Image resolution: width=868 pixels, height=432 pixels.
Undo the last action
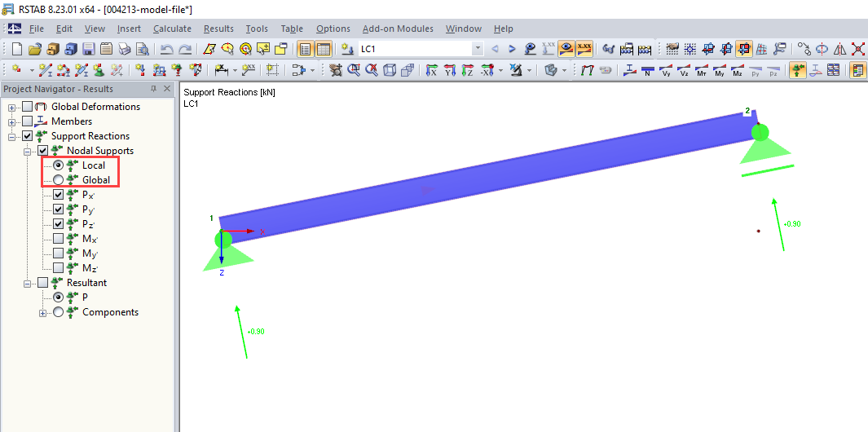click(x=166, y=49)
